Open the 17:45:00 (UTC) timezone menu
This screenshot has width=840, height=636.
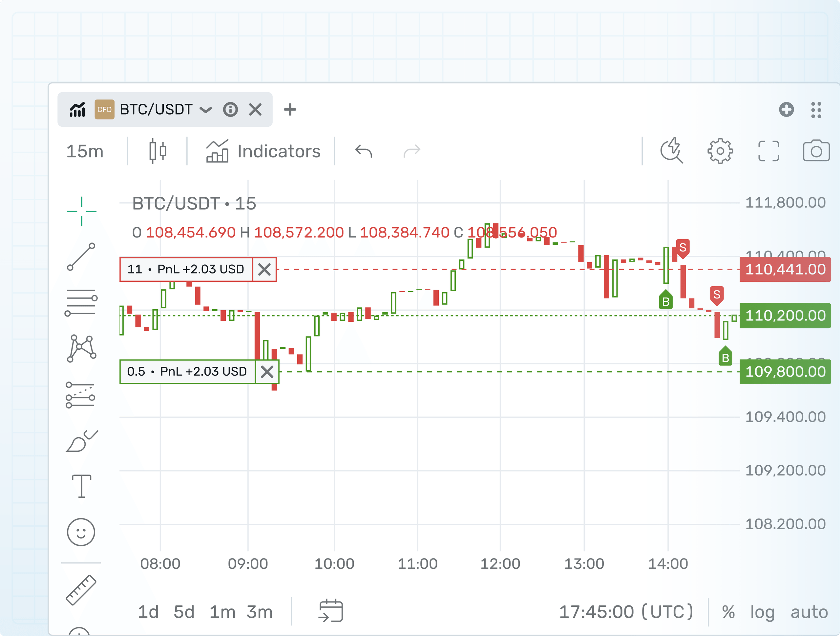tap(626, 612)
